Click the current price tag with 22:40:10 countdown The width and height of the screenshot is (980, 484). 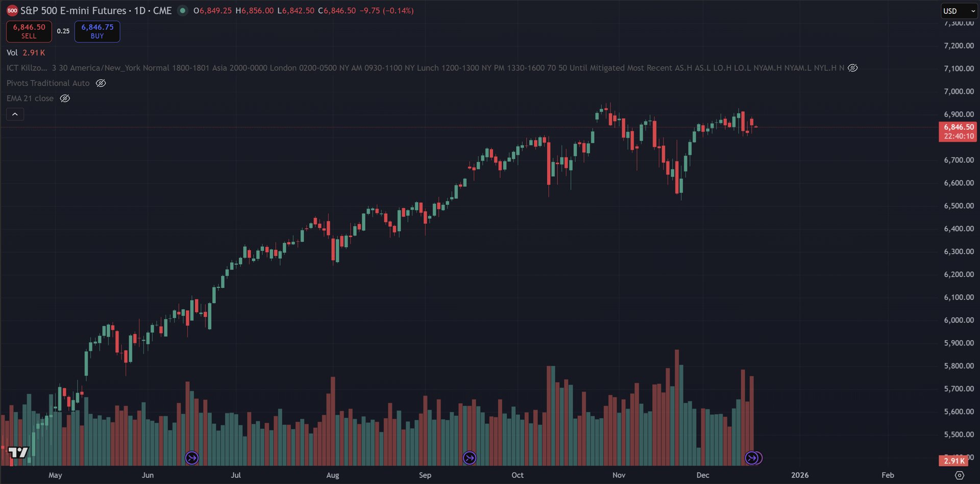959,132
